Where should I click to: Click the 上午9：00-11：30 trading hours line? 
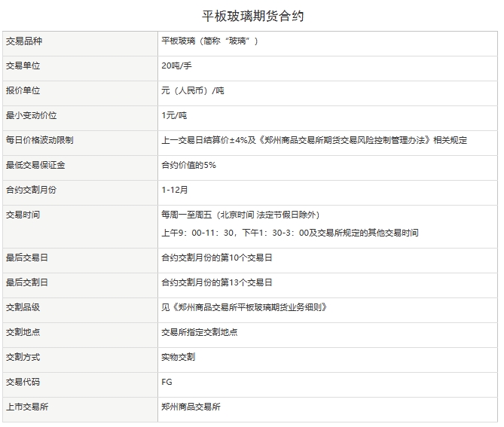[x=289, y=233]
